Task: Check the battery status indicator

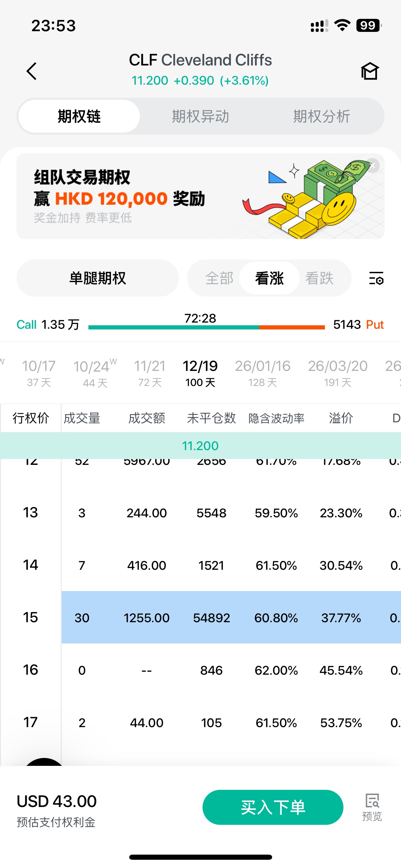Action: (369, 25)
